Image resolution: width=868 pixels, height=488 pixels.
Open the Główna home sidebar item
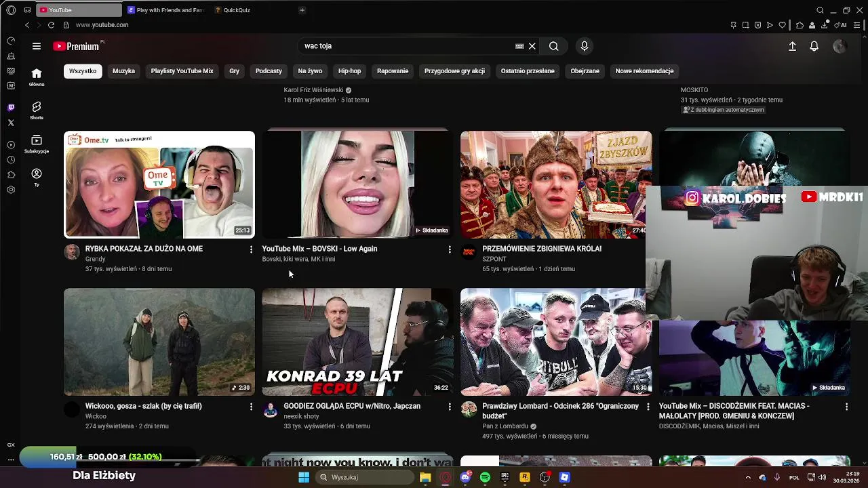click(37, 77)
